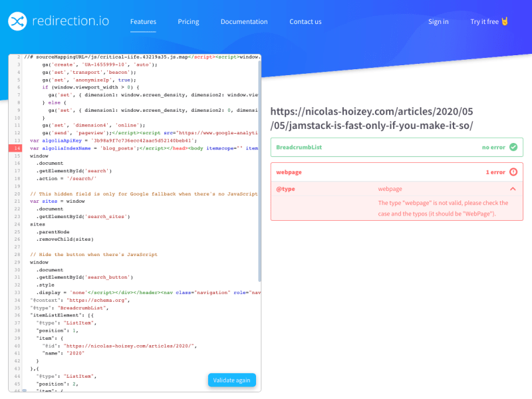This screenshot has height=399, width=532.
Task: Open the redirection.io home link text
Action: 70,21
